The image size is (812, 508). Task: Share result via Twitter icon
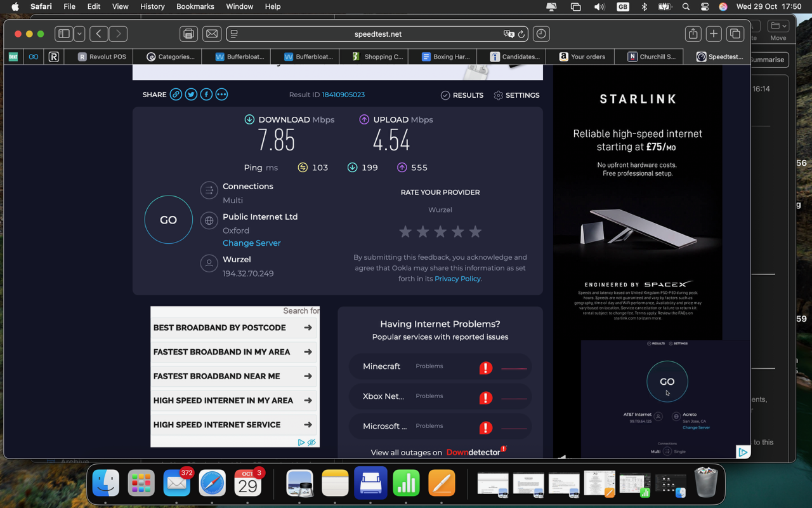[191, 95]
